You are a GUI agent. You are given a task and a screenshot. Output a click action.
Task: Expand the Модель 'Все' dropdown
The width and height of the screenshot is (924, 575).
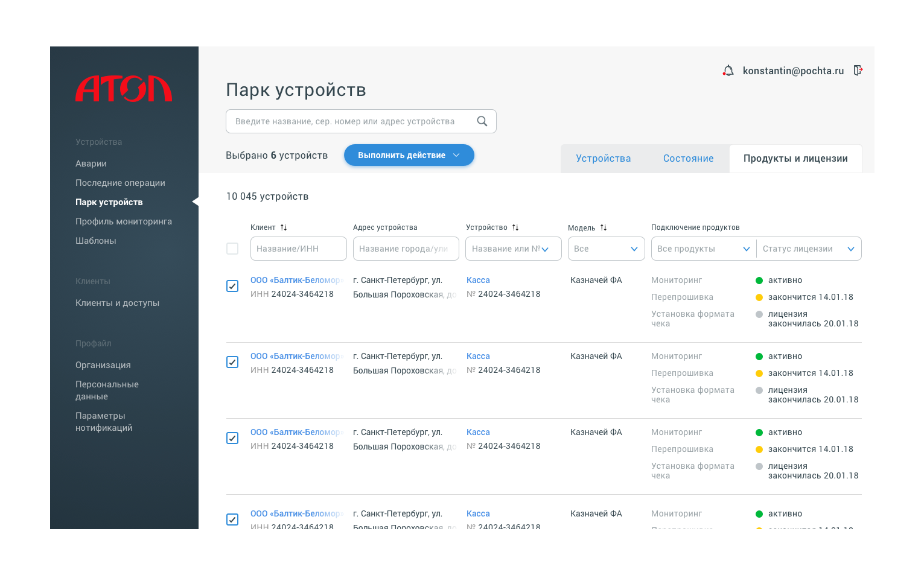pos(607,249)
